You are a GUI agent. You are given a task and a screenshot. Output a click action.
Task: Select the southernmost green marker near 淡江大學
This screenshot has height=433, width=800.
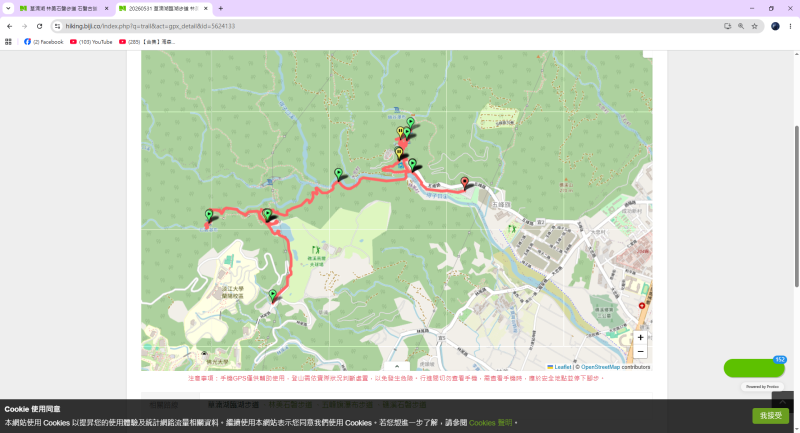(272, 295)
